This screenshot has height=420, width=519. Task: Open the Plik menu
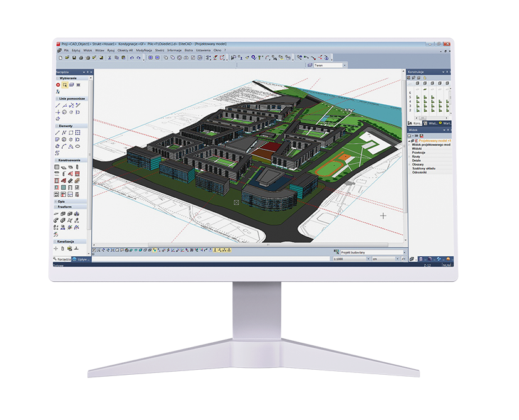67,50
